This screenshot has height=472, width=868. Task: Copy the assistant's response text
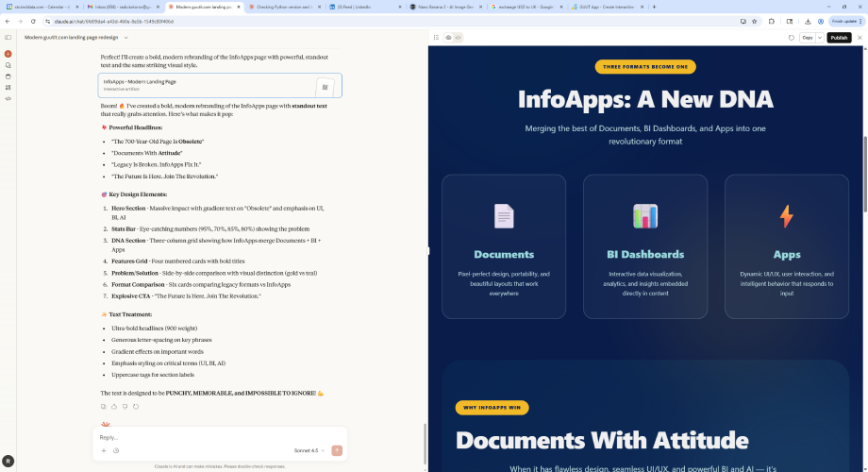click(x=104, y=406)
